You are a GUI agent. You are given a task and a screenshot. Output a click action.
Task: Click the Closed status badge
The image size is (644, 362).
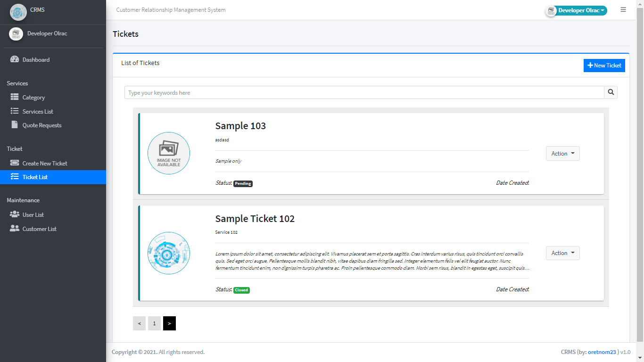241,290
